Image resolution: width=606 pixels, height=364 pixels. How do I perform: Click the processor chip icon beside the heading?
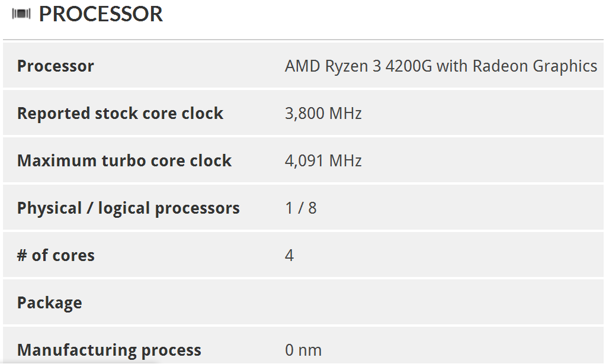click(x=21, y=14)
